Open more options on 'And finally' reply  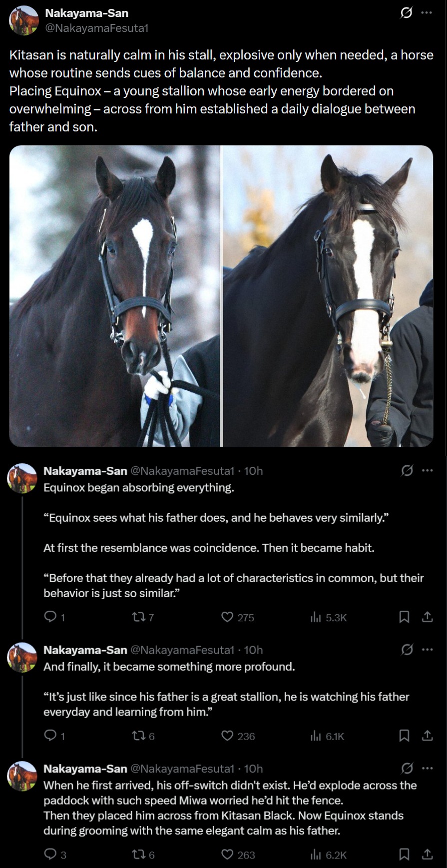(427, 649)
